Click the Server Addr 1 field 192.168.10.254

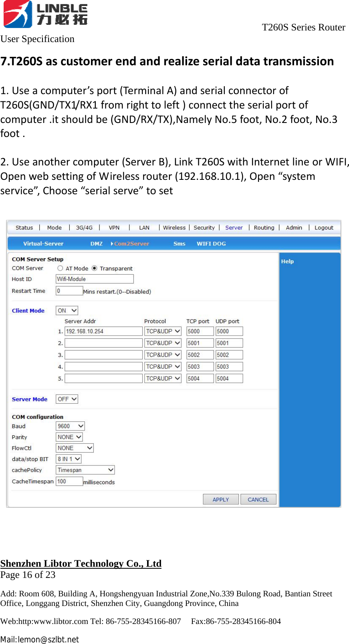point(104,331)
